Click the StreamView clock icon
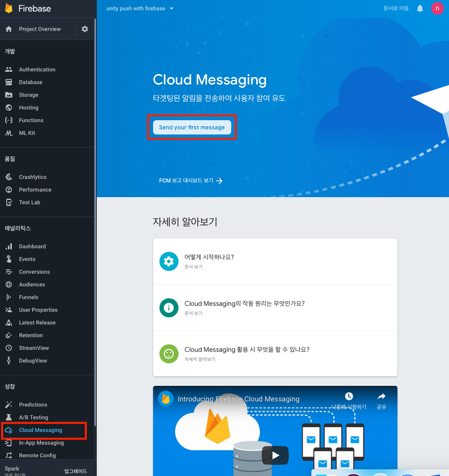The height and width of the screenshot is (476, 449). [x=9, y=348]
